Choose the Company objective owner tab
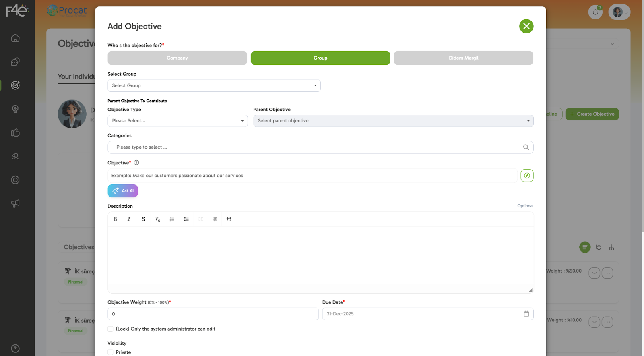 (177, 58)
